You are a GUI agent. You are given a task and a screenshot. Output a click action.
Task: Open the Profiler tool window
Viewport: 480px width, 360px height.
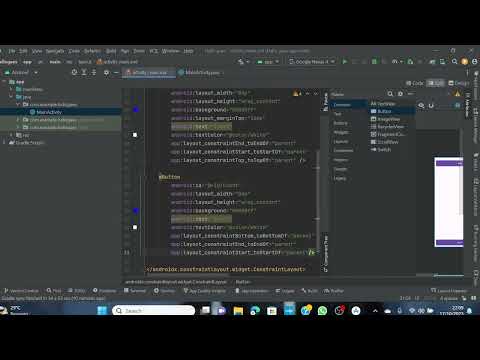tap(333, 291)
